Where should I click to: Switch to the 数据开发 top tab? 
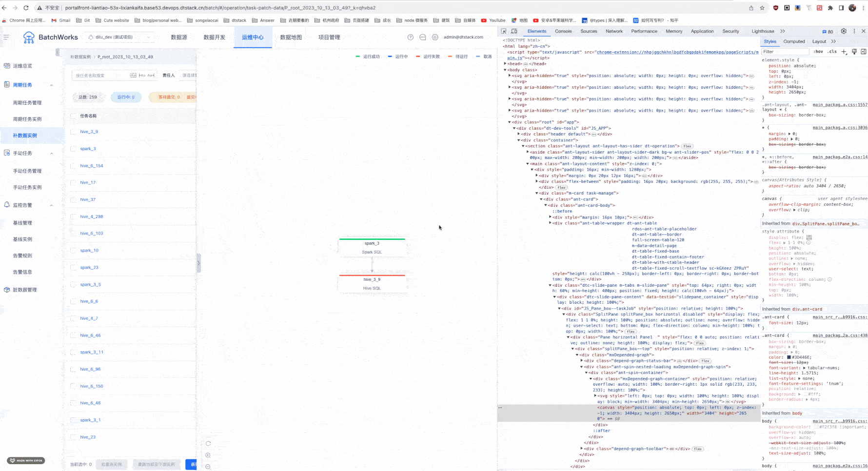pos(215,37)
